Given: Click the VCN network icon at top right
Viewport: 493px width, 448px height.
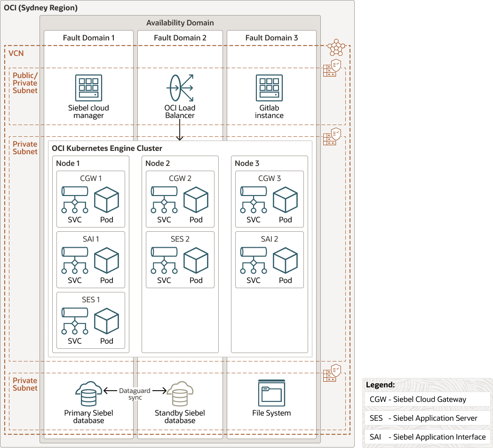Looking at the screenshot, I should pos(336,47).
